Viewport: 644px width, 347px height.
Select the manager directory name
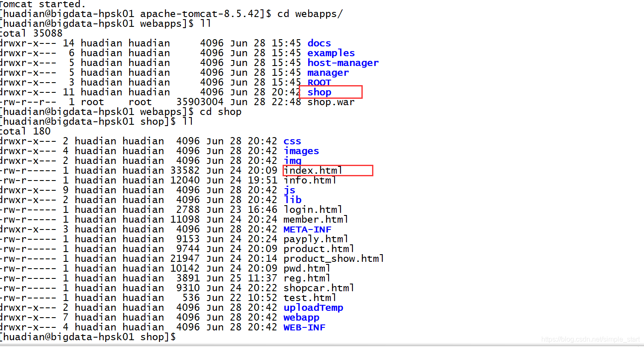pyautogui.click(x=328, y=73)
